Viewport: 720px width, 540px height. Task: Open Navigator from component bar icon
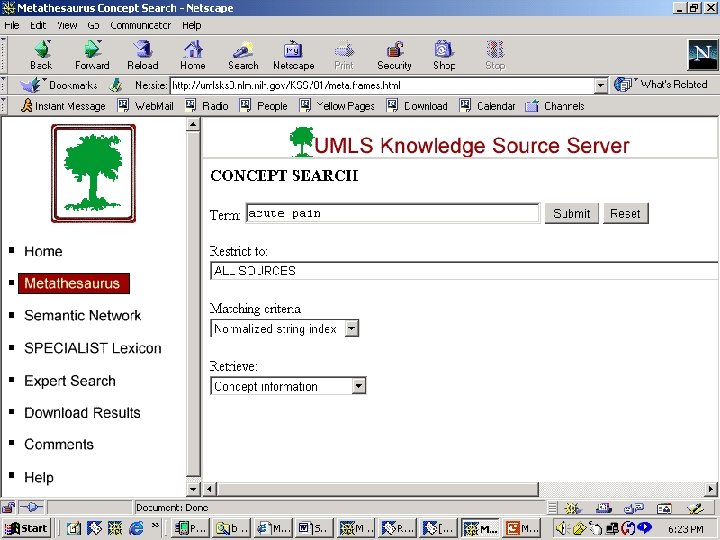coord(572,508)
